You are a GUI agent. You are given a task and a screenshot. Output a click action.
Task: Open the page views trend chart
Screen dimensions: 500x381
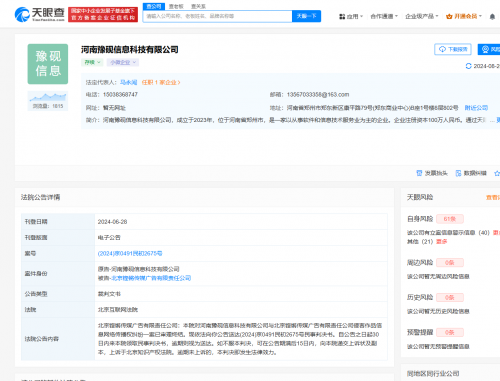48,101
